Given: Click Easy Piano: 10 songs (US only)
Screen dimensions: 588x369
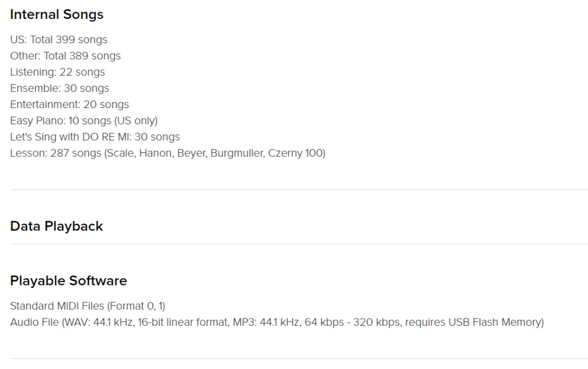Looking at the screenshot, I should point(84,121).
